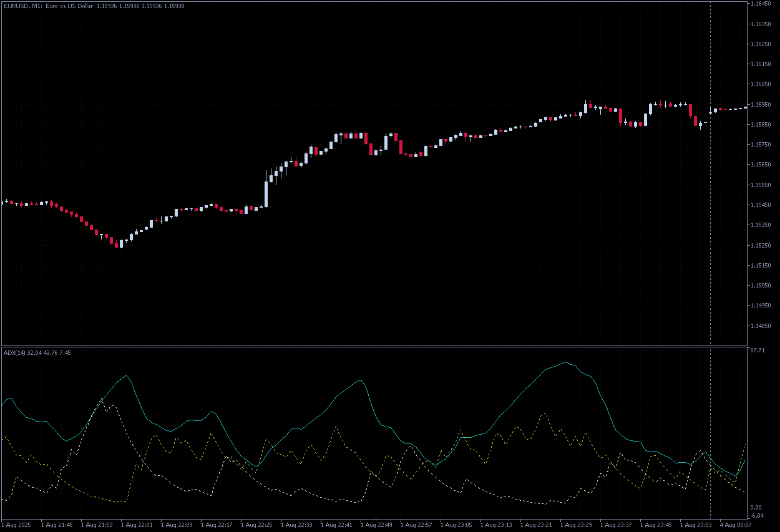
Task: Click the 1.16450 price axis label
Action: point(761,3)
